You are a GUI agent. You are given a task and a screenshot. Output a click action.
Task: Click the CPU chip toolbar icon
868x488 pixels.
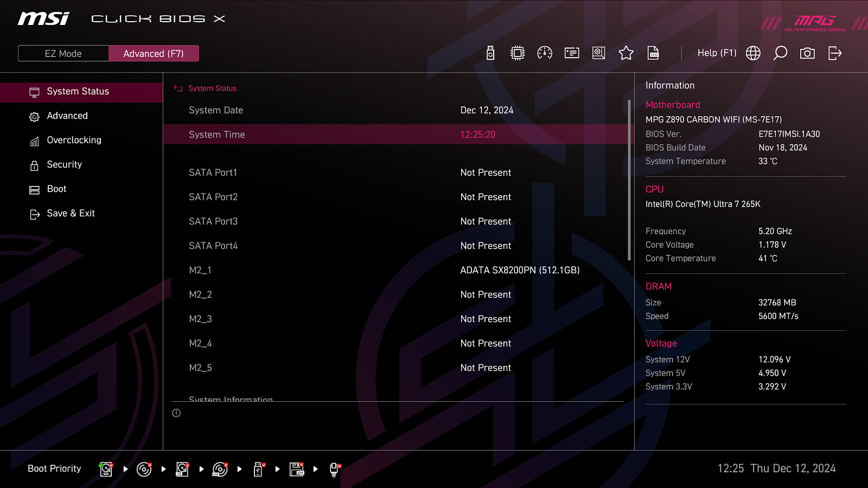[518, 53]
